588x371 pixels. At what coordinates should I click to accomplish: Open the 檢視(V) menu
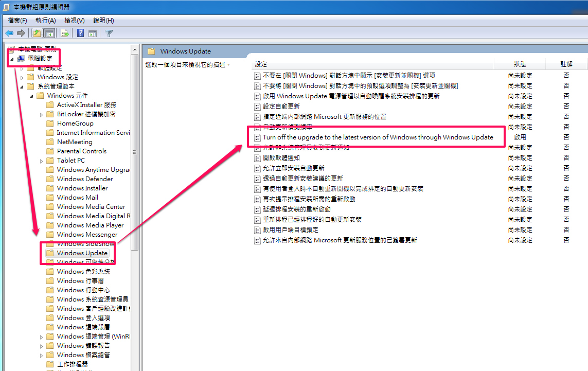74,20
